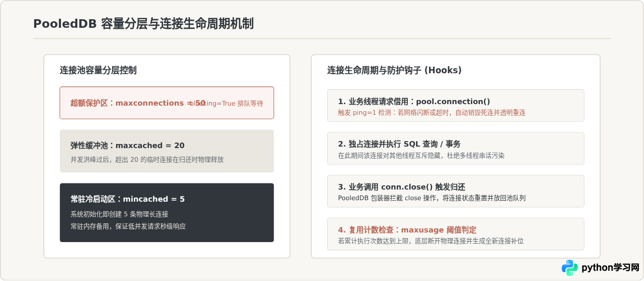The height and width of the screenshot is (281, 644).
Task: Click the heading "连接池容量分层控制"
Action: pyautogui.click(x=98, y=70)
